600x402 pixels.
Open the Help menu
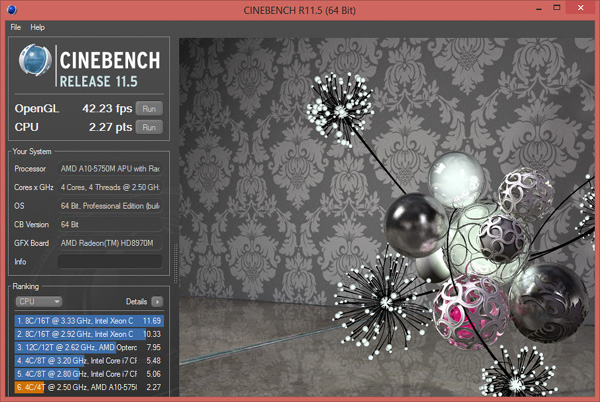(38, 27)
